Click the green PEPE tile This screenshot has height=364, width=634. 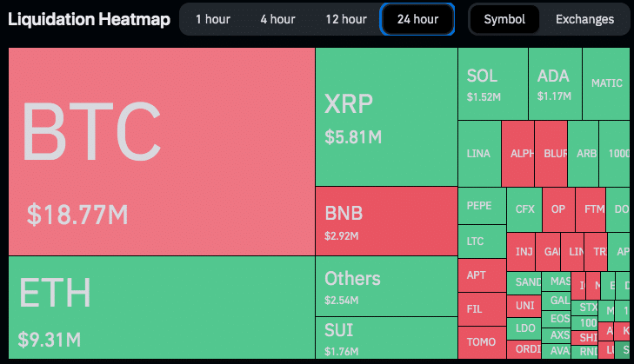(x=481, y=207)
